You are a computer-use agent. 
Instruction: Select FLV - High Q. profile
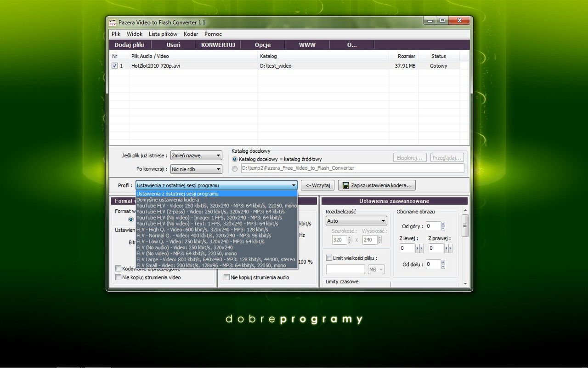pyautogui.click(x=217, y=230)
